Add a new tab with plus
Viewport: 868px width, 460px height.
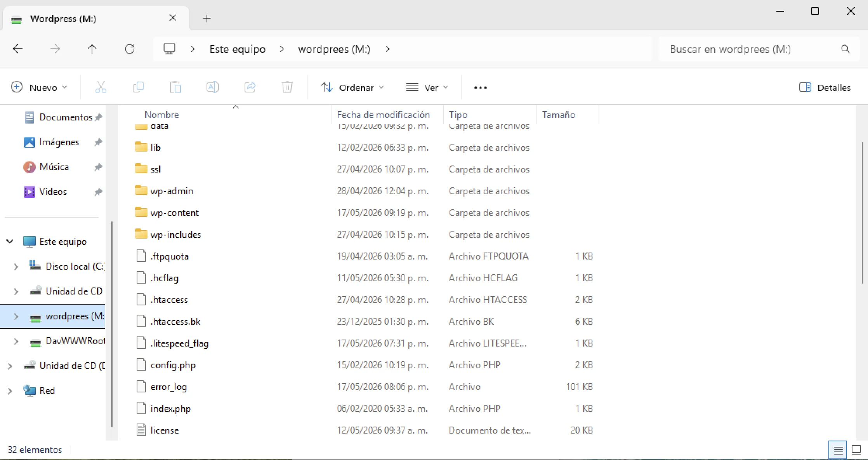(207, 18)
